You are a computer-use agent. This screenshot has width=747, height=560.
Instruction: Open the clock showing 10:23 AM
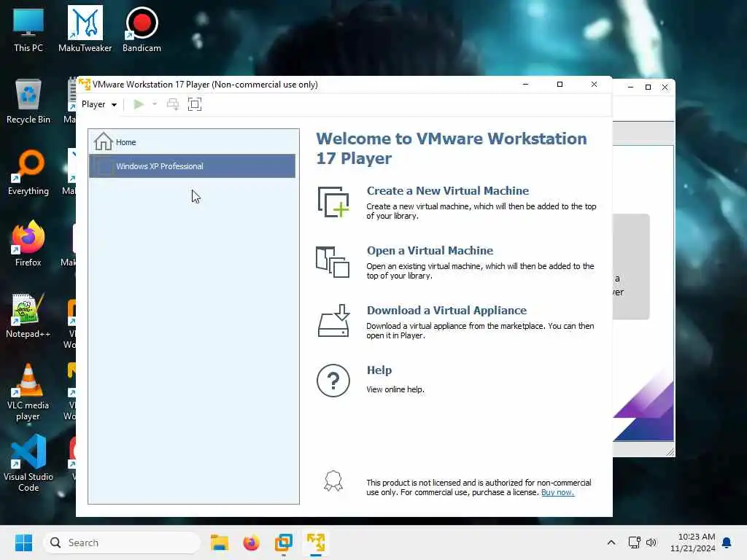[x=693, y=542]
